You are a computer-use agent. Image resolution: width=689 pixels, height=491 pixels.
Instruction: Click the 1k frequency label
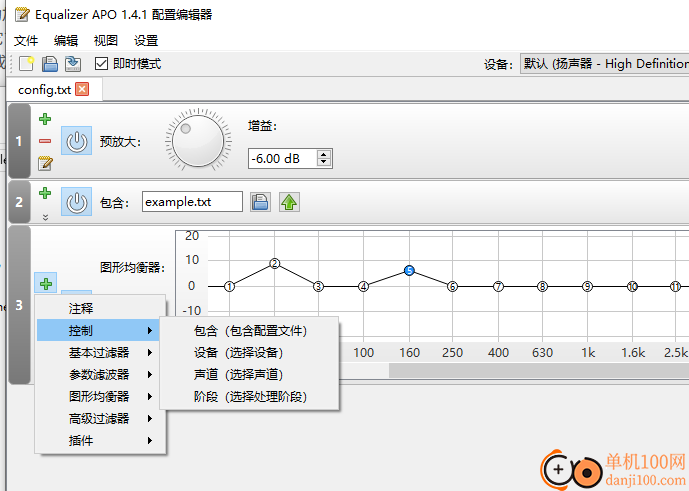(x=588, y=353)
